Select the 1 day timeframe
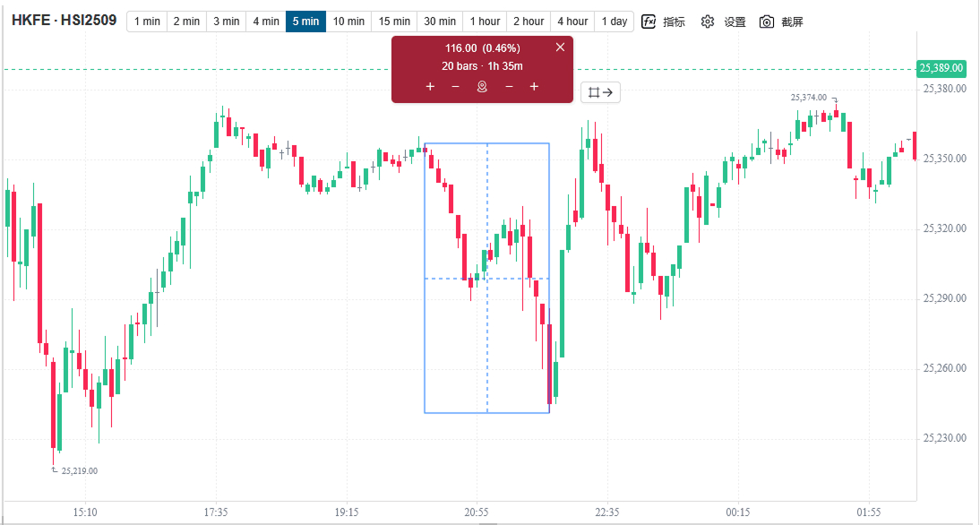980x525 pixels. pyautogui.click(x=614, y=22)
